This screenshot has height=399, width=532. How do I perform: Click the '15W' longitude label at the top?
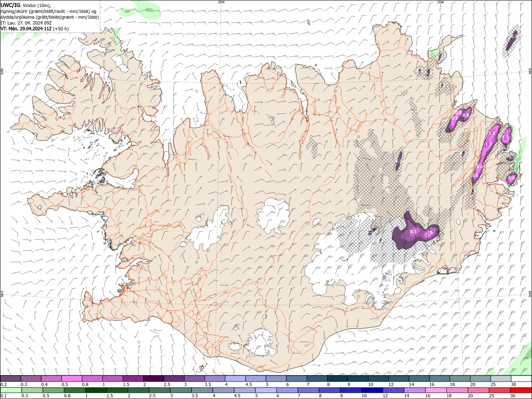(440, 2)
